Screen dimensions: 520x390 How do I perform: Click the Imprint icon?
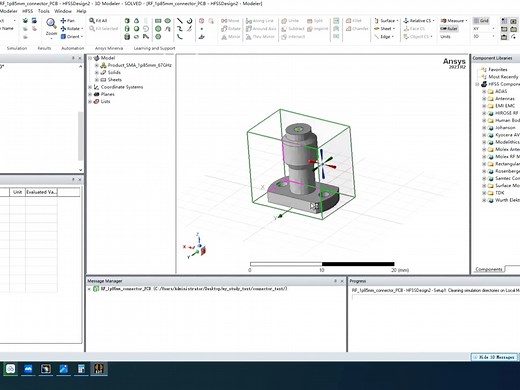click(317, 29)
